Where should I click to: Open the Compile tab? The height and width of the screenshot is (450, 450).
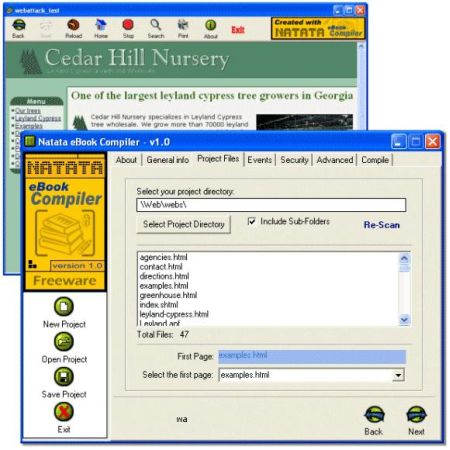tap(375, 160)
